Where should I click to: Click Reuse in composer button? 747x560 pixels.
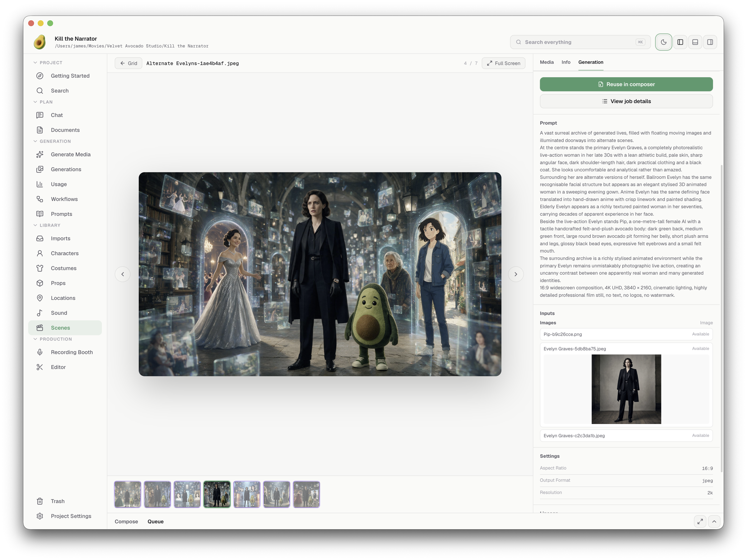click(x=626, y=84)
